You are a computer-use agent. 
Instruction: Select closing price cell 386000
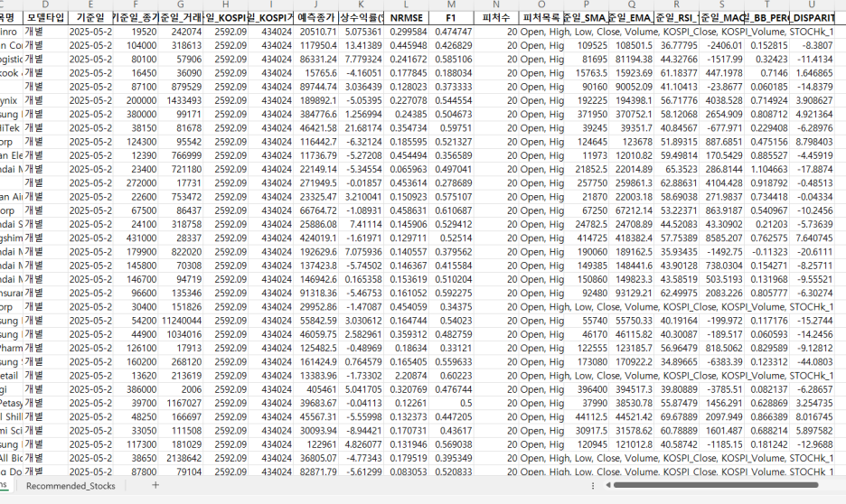pyautogui.click(x=136, y=389)
